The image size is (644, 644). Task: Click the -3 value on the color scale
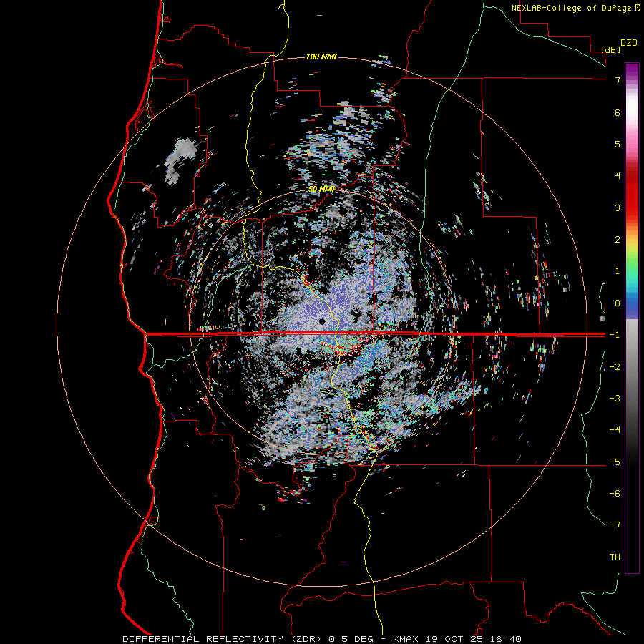coord(615,399)
